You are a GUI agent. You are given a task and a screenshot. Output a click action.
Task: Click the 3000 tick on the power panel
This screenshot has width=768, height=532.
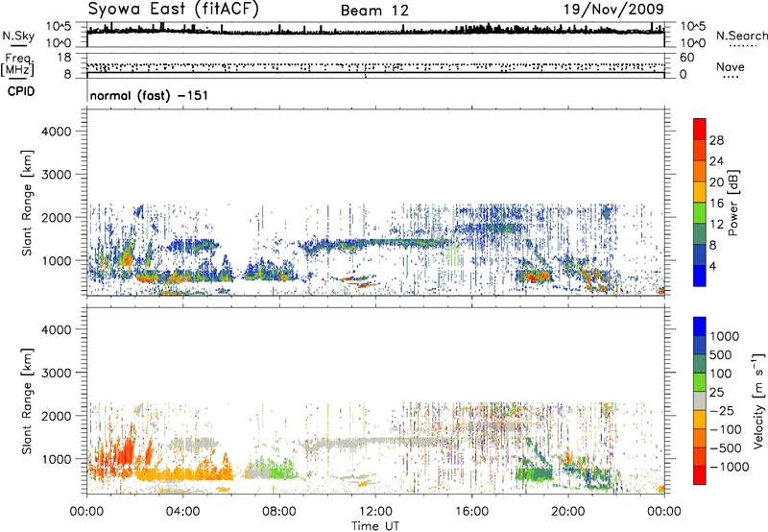pyautogui.click(x=56, y=175)
